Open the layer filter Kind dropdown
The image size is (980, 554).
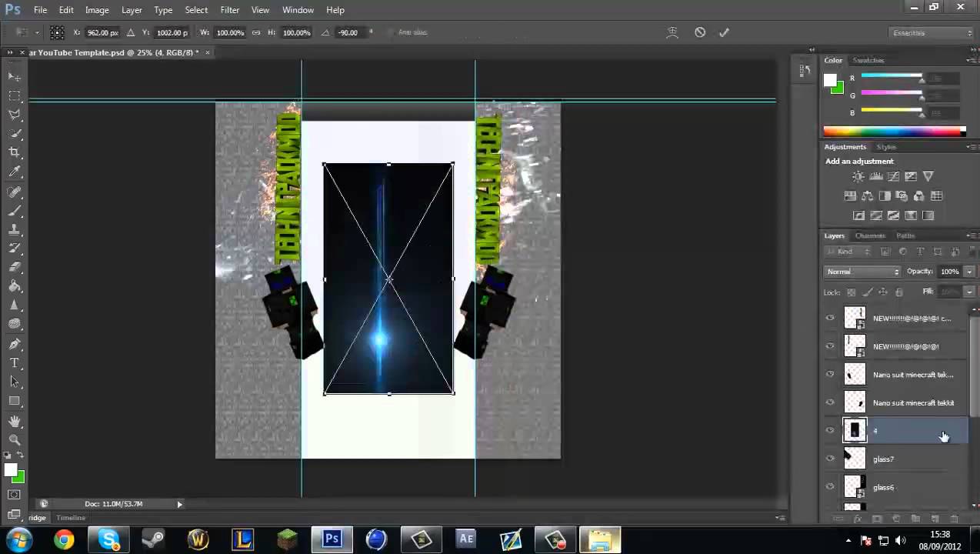(x=848, y=252)
